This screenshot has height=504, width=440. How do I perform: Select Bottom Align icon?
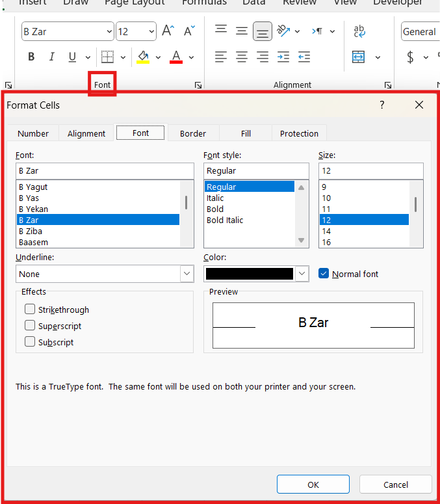click(x=263, y=31)
